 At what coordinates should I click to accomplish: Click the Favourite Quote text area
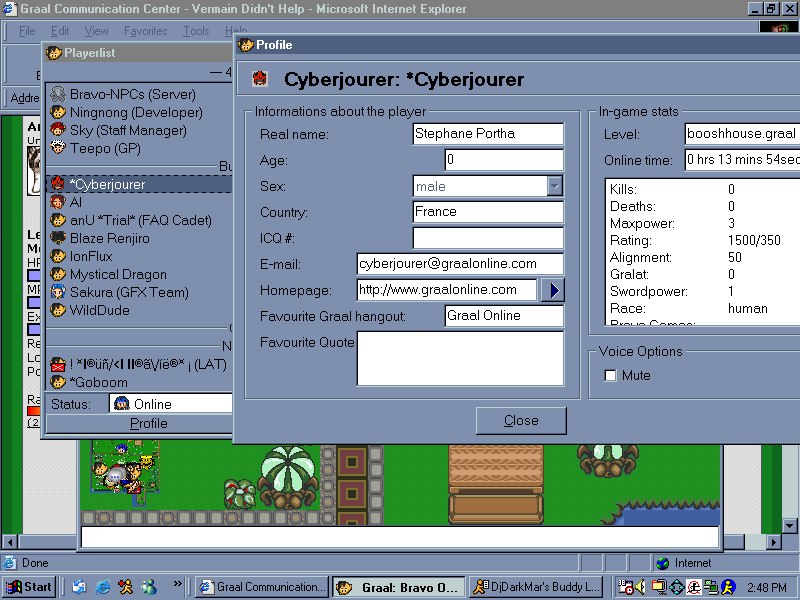click(460, 358)
